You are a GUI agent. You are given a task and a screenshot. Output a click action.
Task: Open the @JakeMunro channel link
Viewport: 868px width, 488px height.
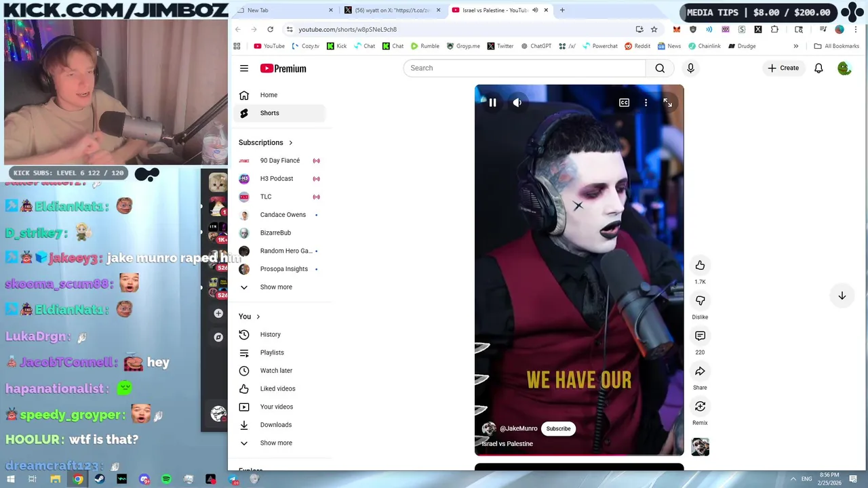coord(518,428)
